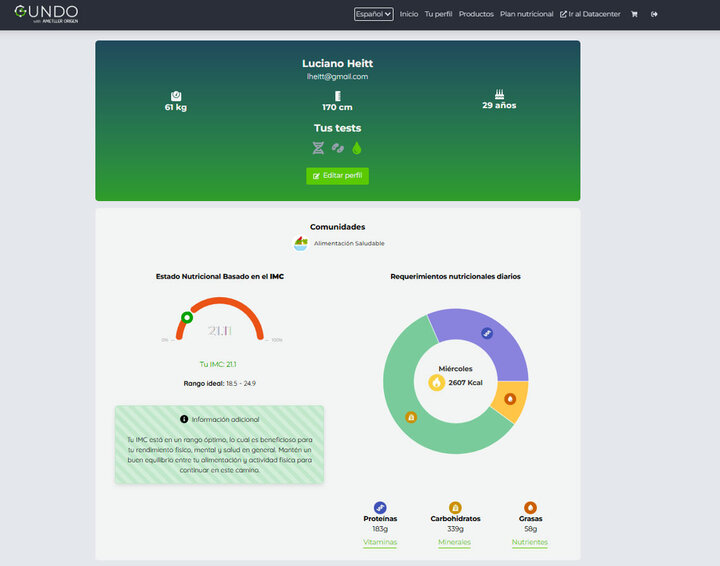Image resolution: width=720 pixels, height=566 pixels.
Task: Click the logout icon in navbar
Action: pyautogui.click(x=654, y=14)
